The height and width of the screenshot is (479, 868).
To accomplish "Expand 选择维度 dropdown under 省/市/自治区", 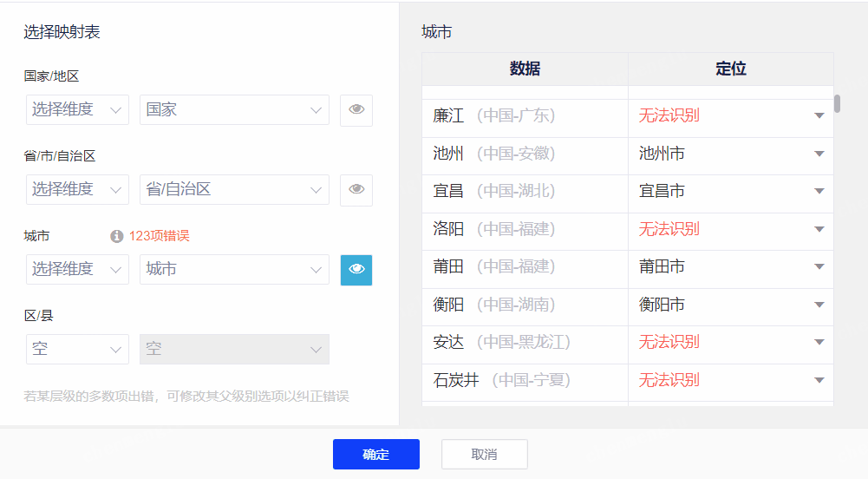I will [77, 190].
